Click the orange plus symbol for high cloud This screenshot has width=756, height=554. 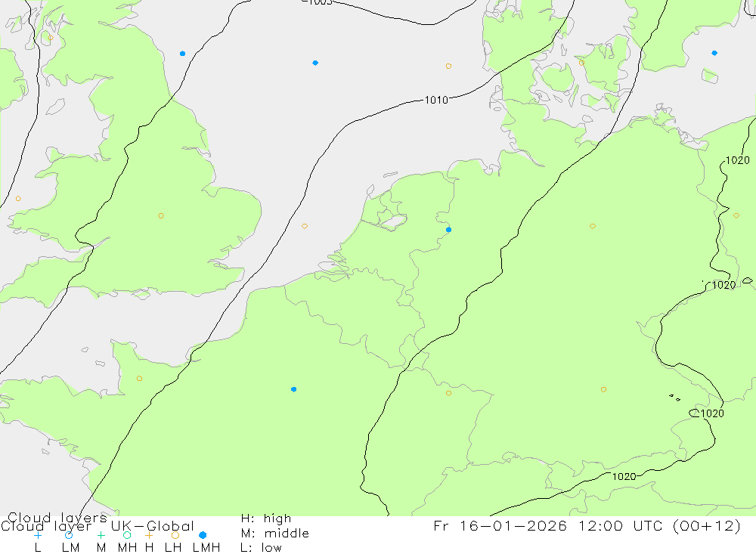[149, 535]
